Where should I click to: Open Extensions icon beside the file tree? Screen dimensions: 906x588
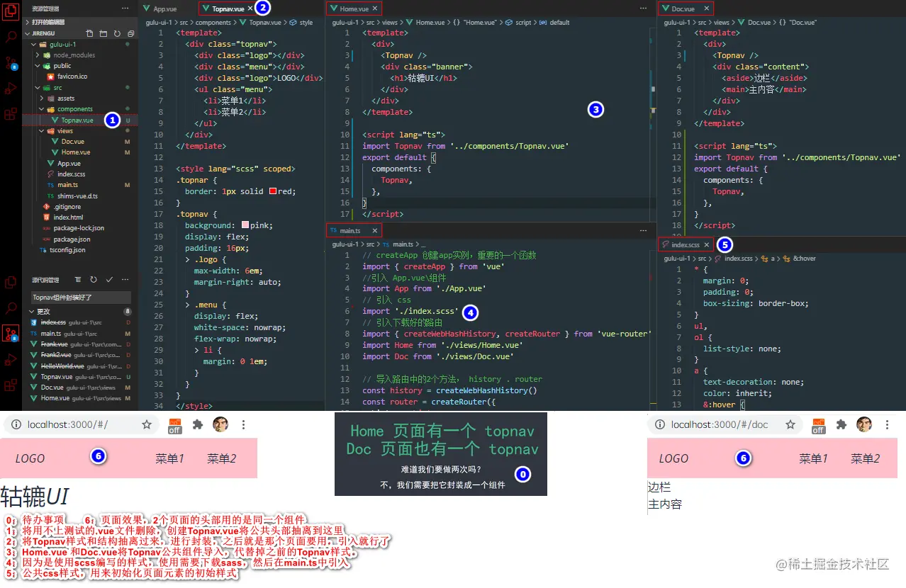11,114
